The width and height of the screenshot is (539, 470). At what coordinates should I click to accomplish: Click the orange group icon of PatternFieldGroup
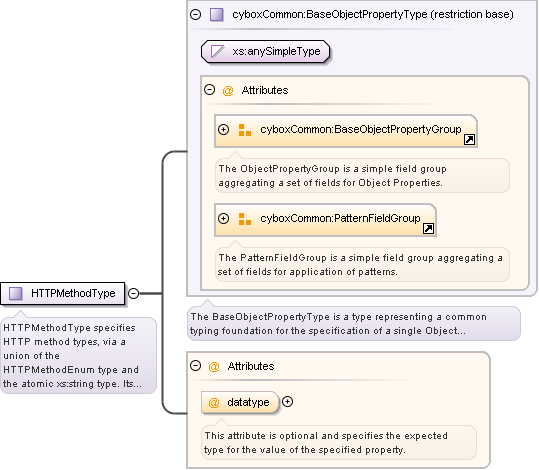(245, 219)
